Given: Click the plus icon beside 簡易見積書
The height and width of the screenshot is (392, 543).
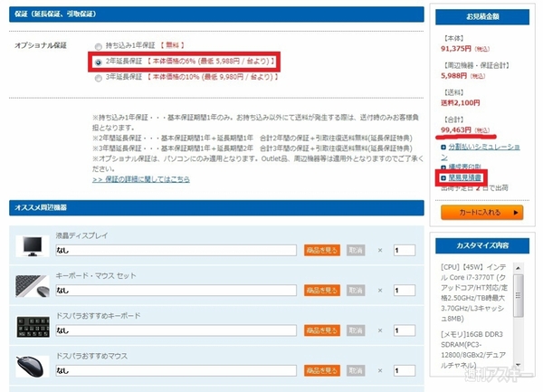Looking at the screenshot, I should click(x=443, y=178).
